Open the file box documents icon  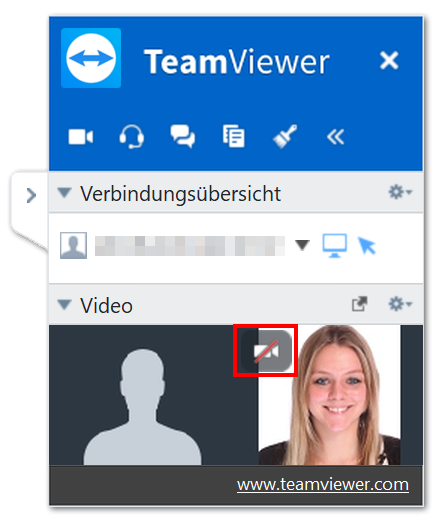coord(234,136)
